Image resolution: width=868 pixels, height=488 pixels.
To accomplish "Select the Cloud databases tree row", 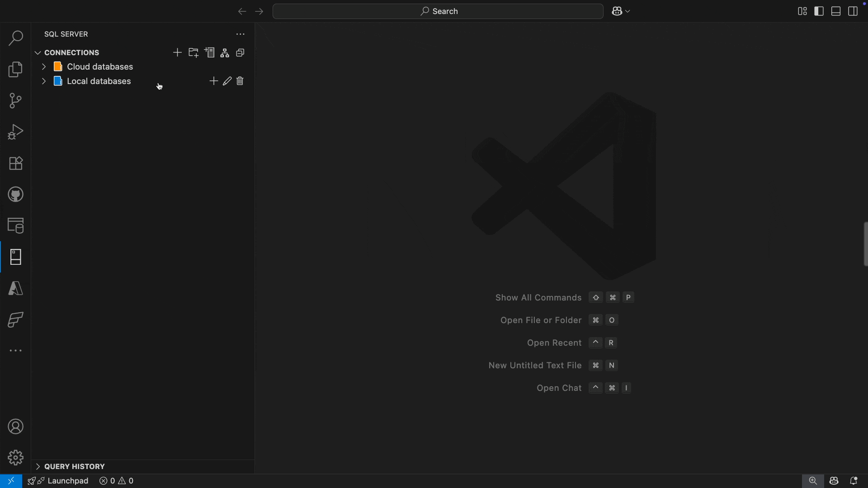I will (x=143, y=67).
